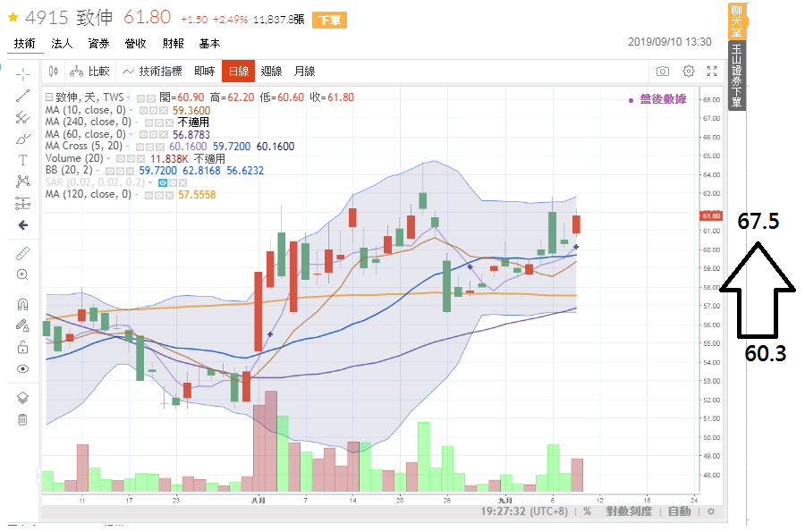Select the text annotation tool
805x532 pixels.
[x=23, y=160]
